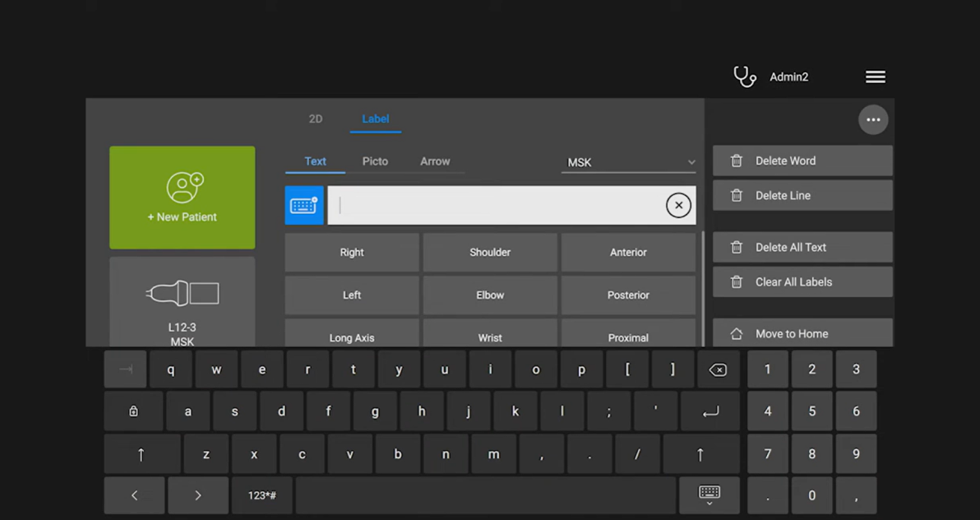This screenshot has height=520, width=980.
Task: Clear the text field with the X icon
Action: (x=678, y=205)
